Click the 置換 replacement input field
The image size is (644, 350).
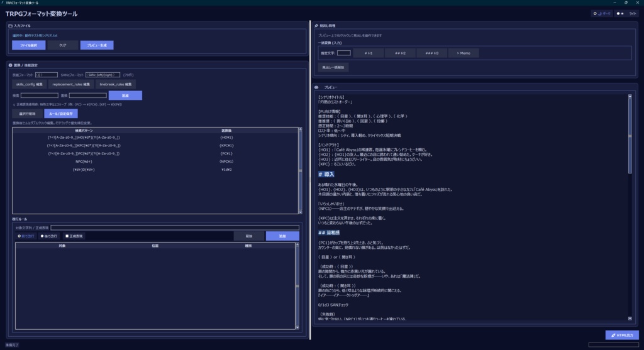tap(87, 95)
